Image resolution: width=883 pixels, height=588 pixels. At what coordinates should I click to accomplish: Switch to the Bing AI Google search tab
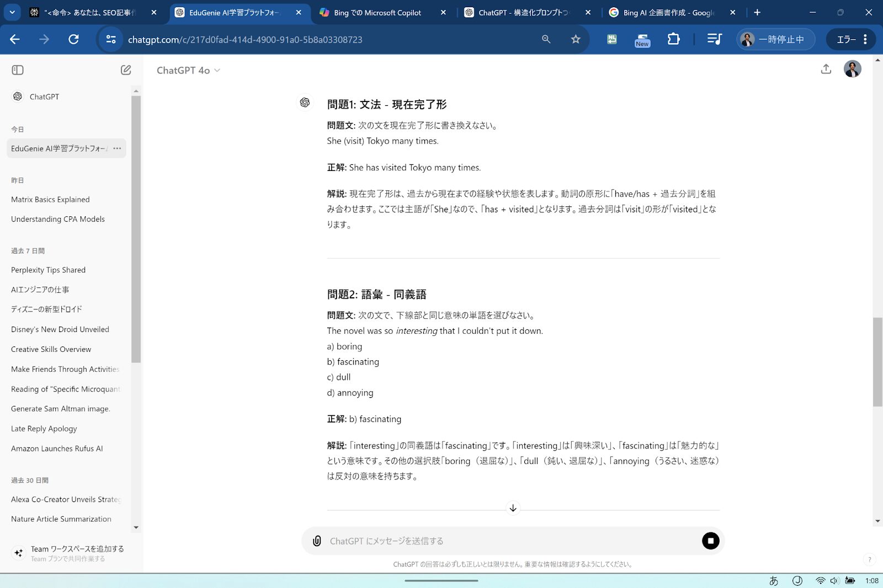668,13
